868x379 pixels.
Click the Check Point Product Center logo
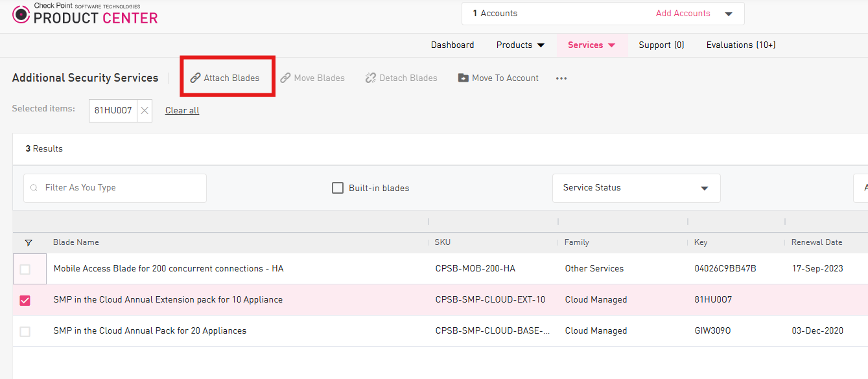[x=85, y=14]
